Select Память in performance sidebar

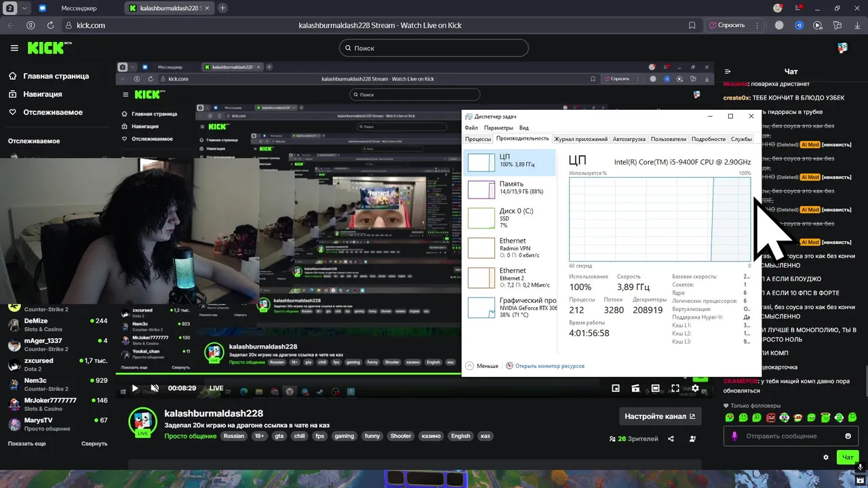coord(511,189)
